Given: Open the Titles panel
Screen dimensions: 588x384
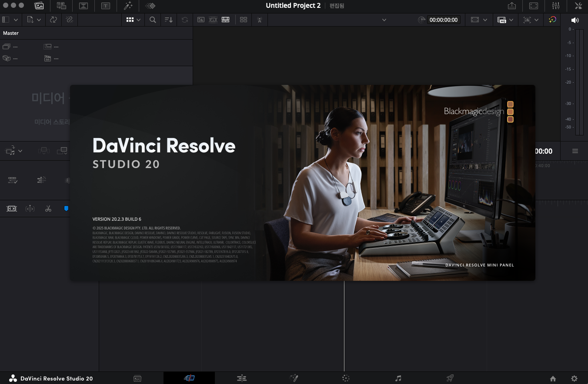Looking at the screenshot, I should [106, 6].
